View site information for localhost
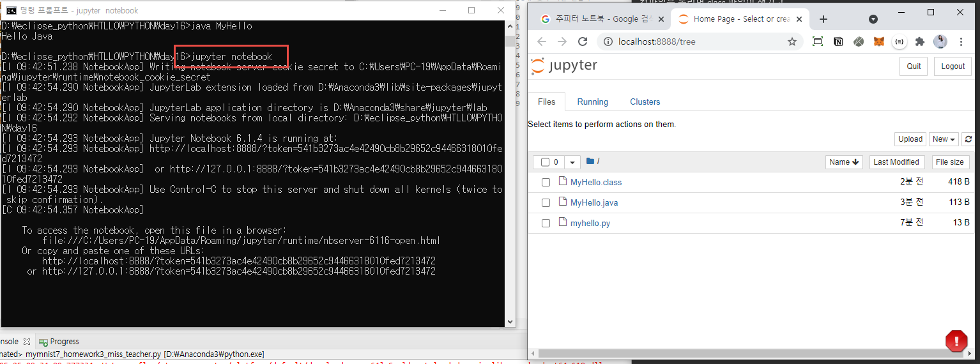 tap(608, 42)
